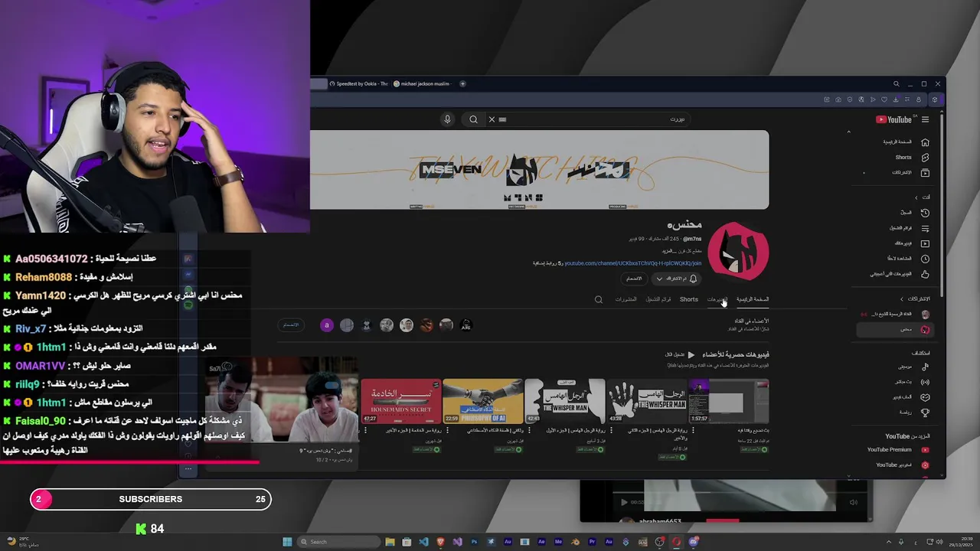Open Photoshop from the taskbar
Screen dimensions: 980x551
(474, 542)
